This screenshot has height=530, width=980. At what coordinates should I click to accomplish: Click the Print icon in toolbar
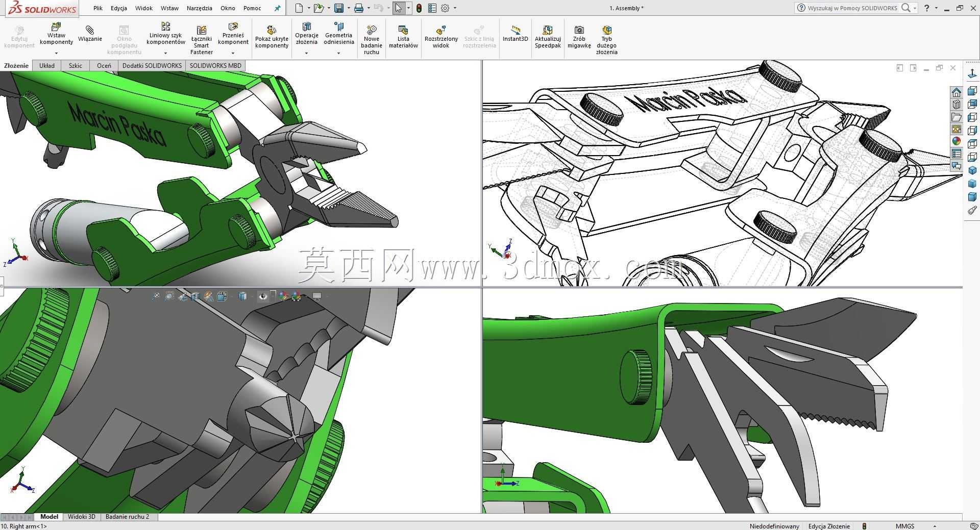(x=359, y=8)
